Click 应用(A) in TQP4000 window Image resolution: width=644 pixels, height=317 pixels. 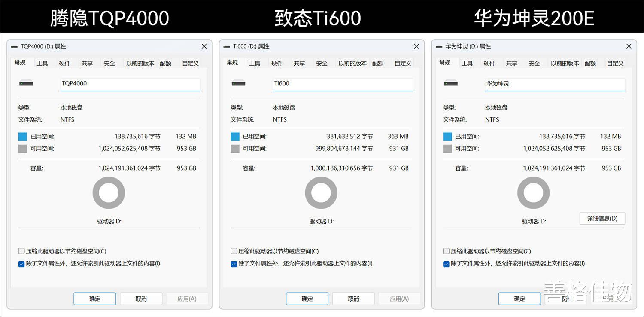pos(187,299)
